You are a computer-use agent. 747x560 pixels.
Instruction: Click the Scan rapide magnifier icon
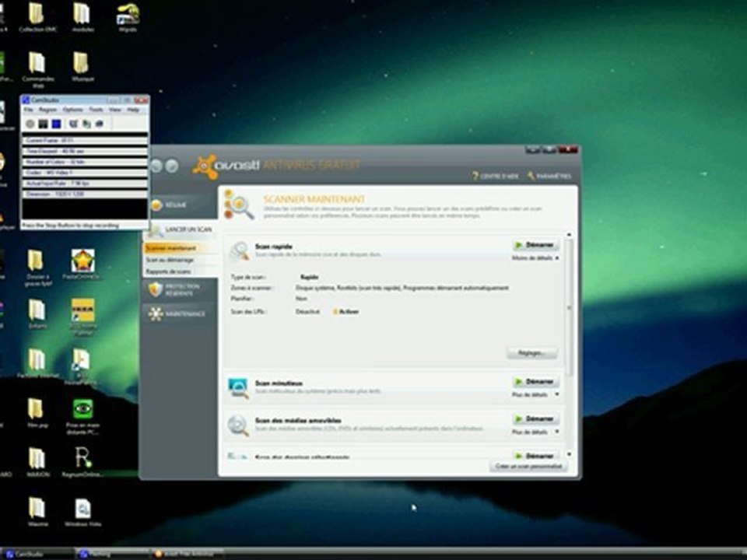(x=239, y=251)
